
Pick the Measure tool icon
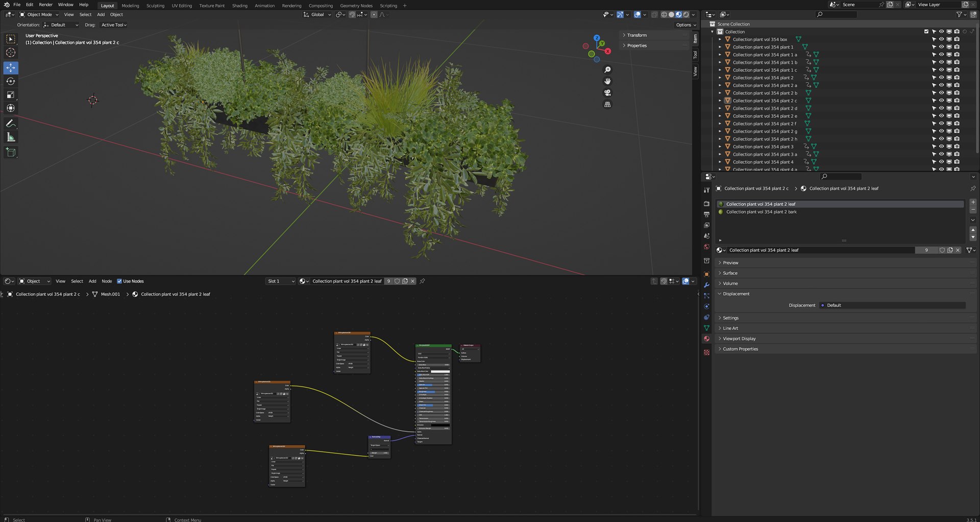11,137
